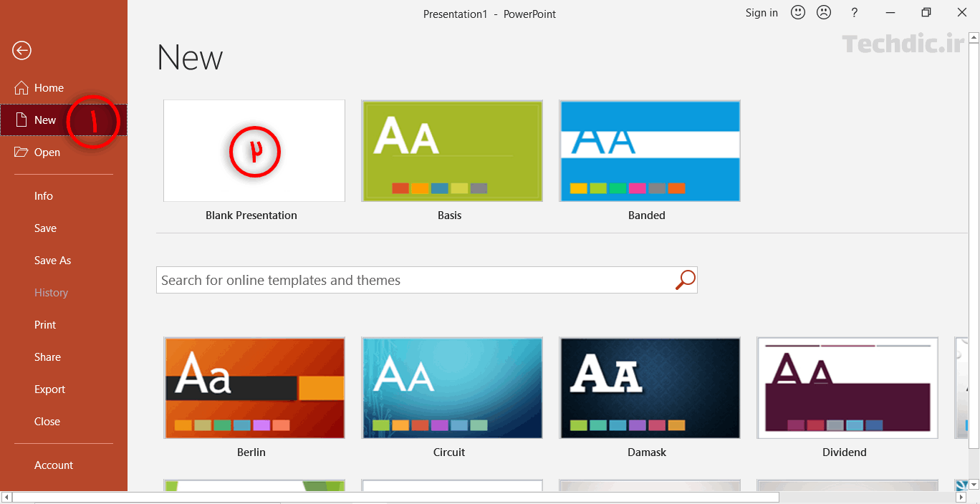The image size is (980, 504).
Task: Click the New document page icon
Action: click(21, 120)
